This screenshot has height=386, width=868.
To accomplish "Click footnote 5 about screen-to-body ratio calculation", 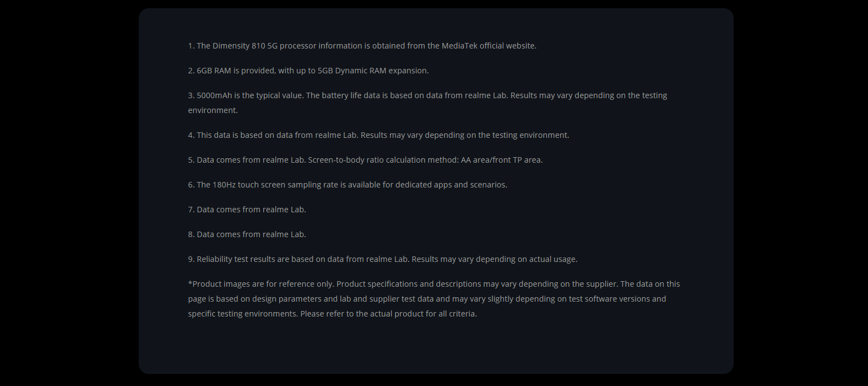I will click(x=365, y=160).
